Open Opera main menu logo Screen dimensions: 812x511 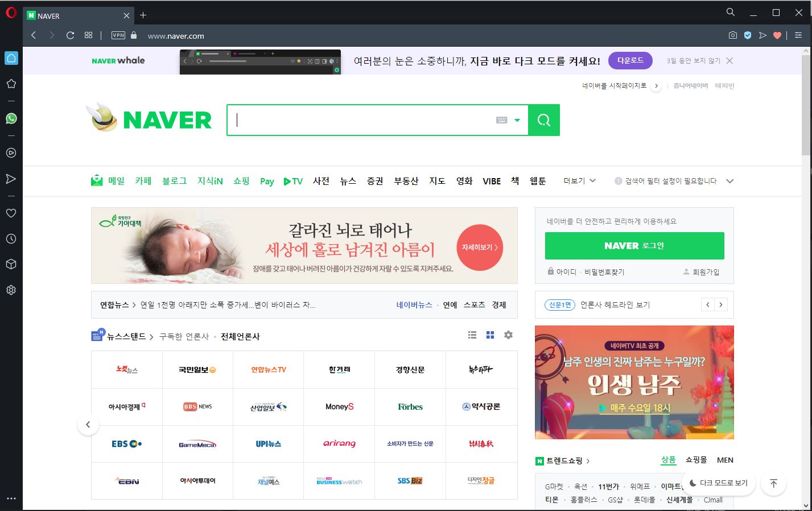pyautogui.click(x=11, y=13)
